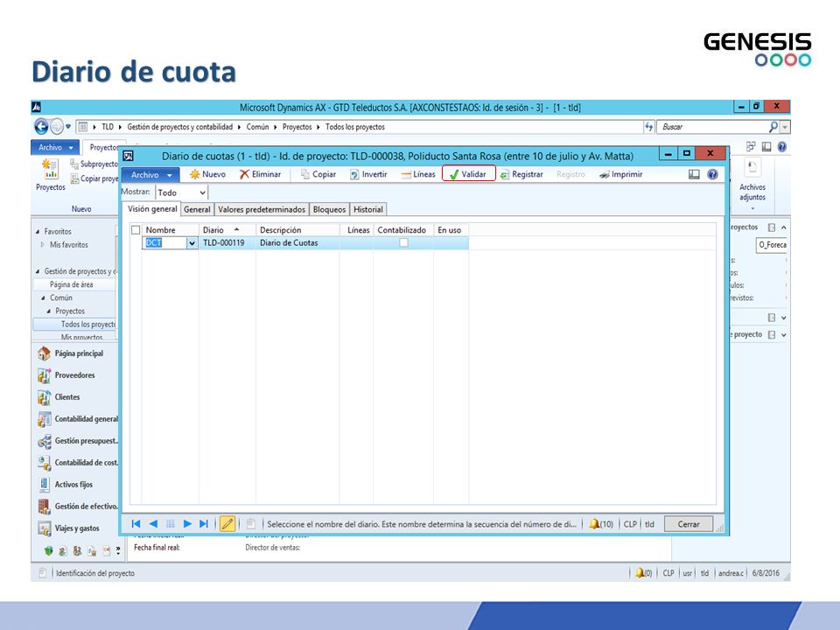Click the TLD-000119 journal cell
Viewport: 840px width, 630px height.
pos(227,242)
